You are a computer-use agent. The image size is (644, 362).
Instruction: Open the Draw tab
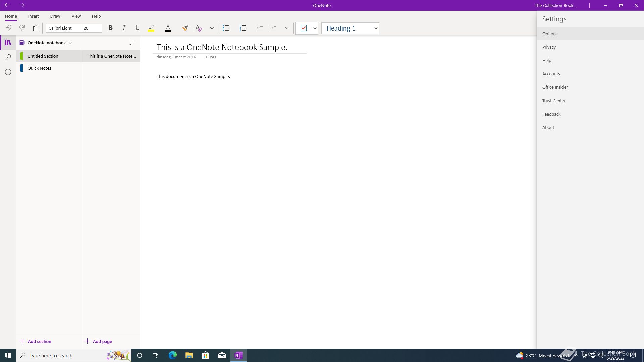(x=55, y=16)
